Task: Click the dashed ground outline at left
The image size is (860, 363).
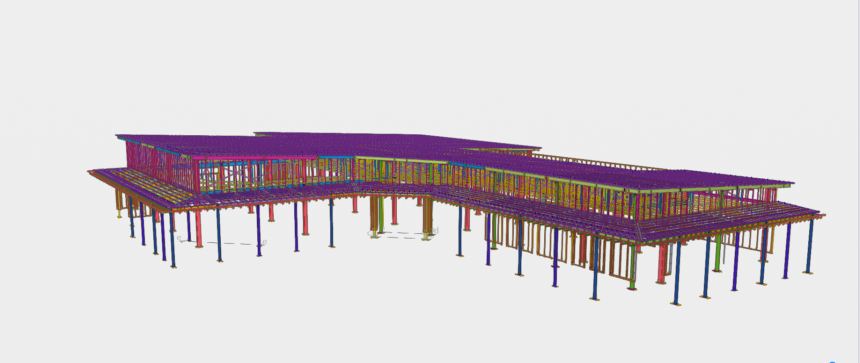Action: tap(222, 241)
